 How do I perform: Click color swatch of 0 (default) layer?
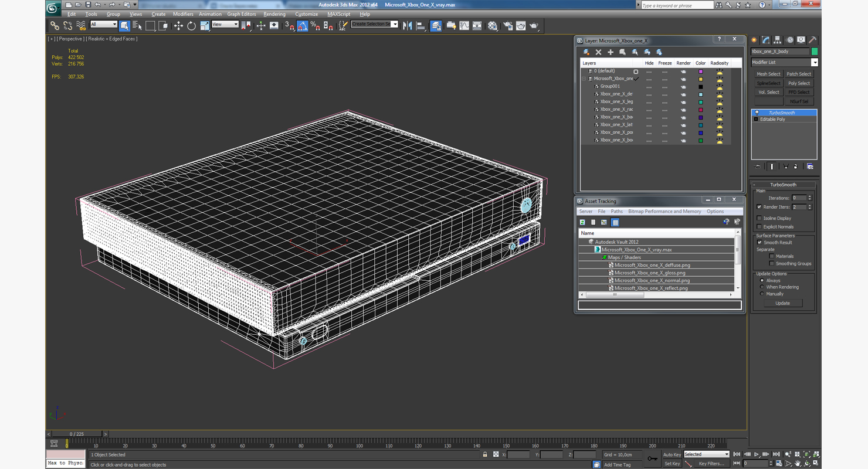click(x=700, y=72)
